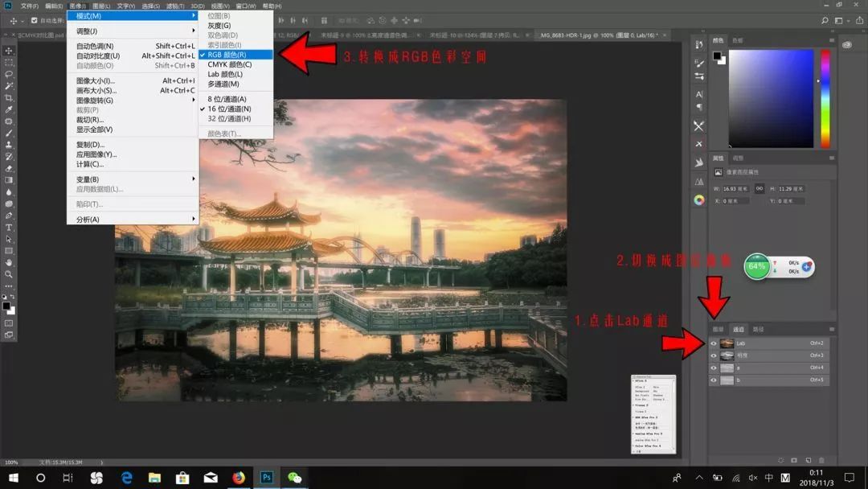Toggle visibility of the a channel
The image size is (868, 489).
713,368
